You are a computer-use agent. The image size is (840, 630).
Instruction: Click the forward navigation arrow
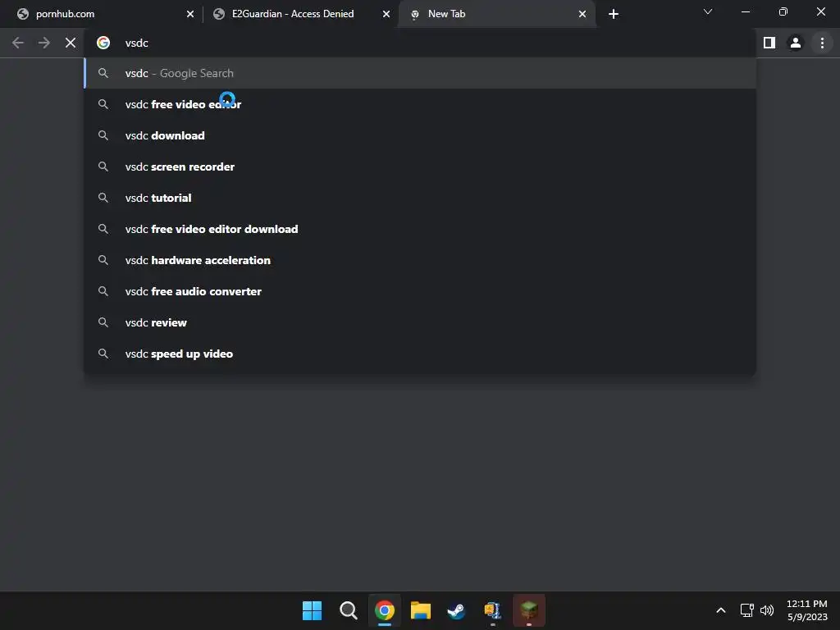coord(44,43)
